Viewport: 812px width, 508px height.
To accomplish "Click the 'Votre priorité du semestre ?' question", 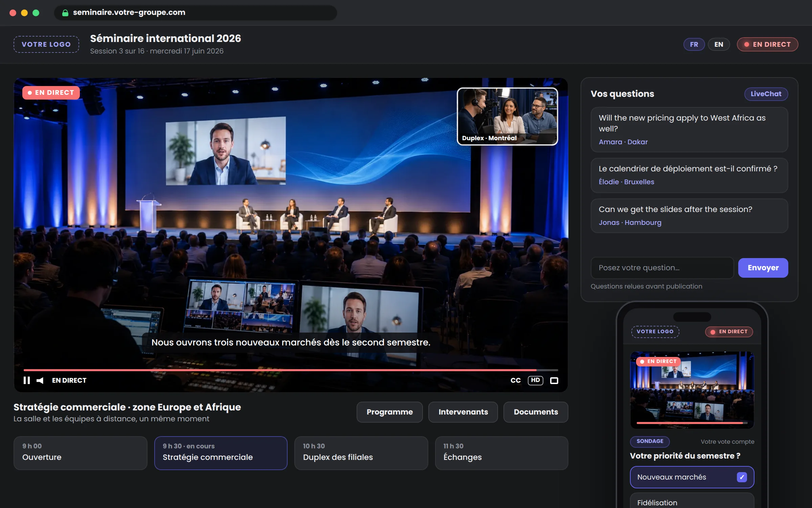I will coord(685,456).
